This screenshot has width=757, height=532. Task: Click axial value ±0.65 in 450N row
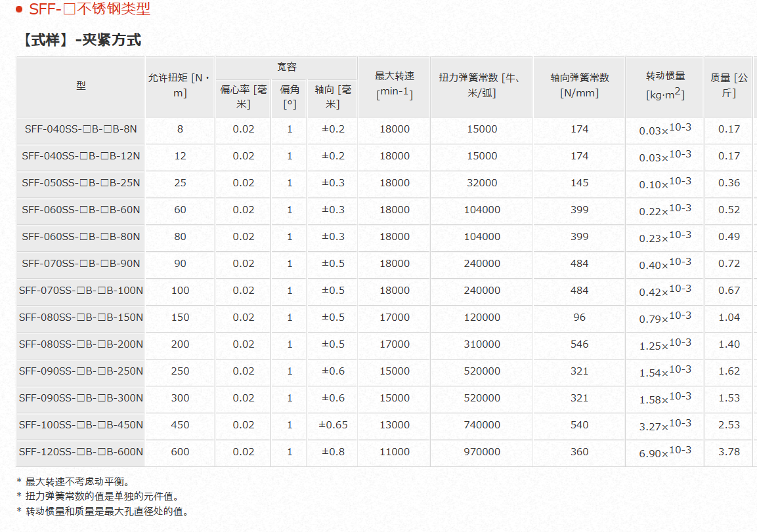click(333, 425)
